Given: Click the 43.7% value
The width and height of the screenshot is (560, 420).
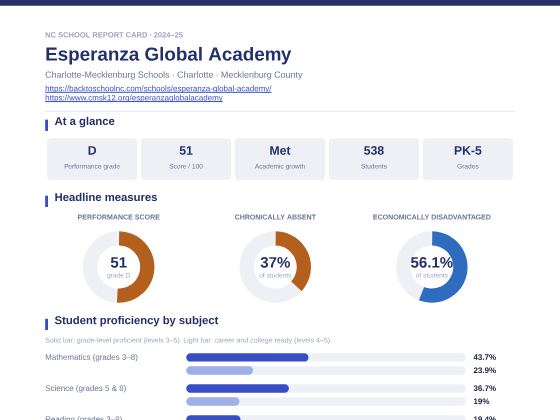Looking at the screenshot, I should (x=485, y=357).
